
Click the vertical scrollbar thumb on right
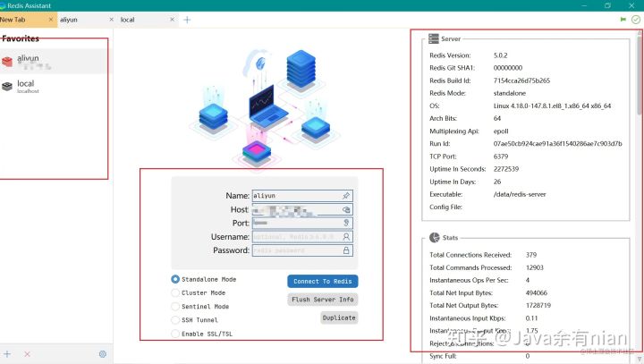[x=640, y=74]
